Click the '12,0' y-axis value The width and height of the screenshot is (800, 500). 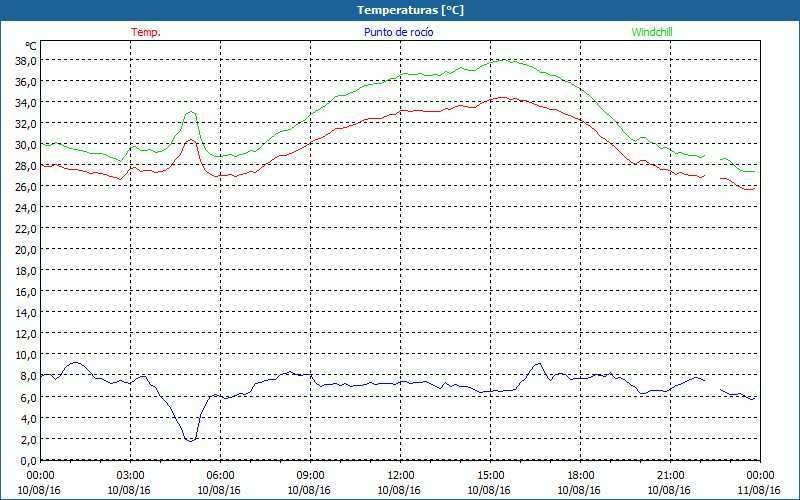pyautogui.click(x=26, y=334)
